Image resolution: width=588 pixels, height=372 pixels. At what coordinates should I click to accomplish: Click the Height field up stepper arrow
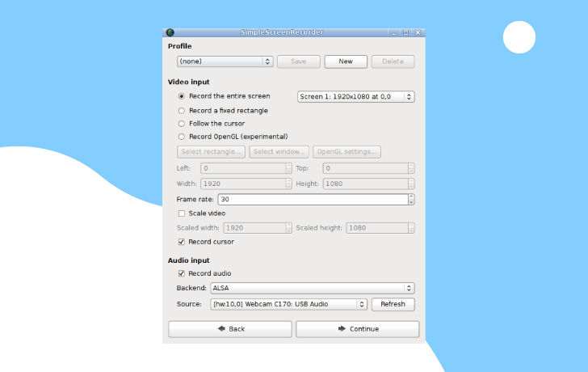pos(411,181)
